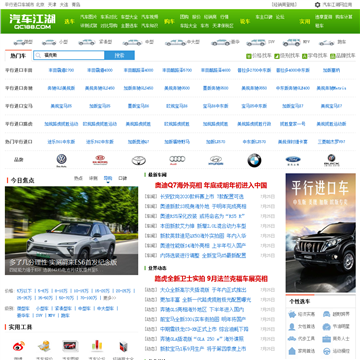
Task: Open the 选车 main navigation menu
Action: [69, 21]
